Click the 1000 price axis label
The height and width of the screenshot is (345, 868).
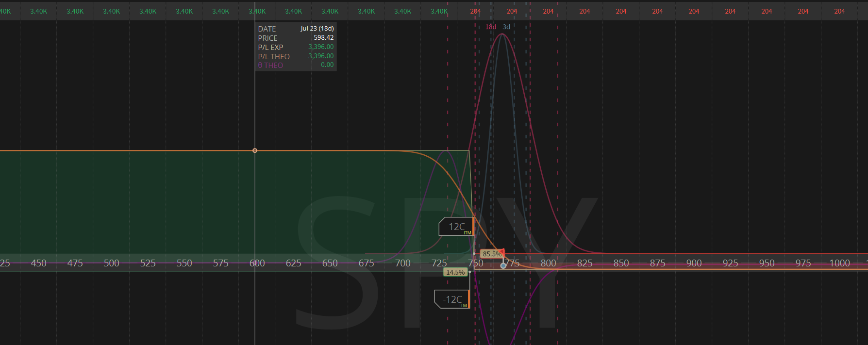[x=840, y=263]
